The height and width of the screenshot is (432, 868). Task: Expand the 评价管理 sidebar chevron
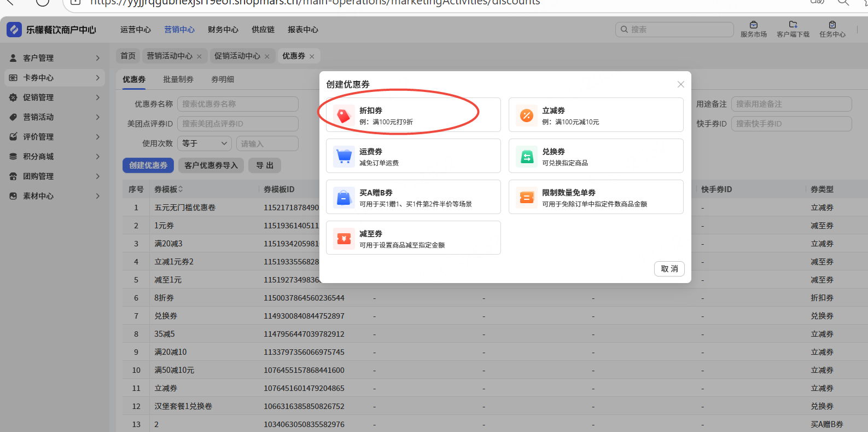point(98,137)
